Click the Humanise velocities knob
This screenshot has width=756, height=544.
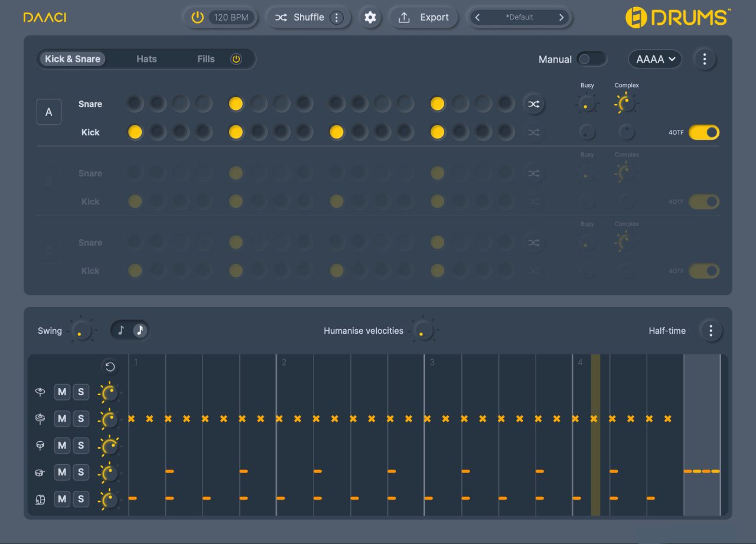click(422, 331)
